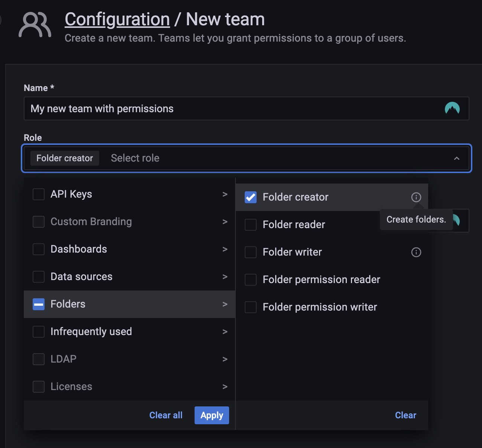482x448 pixels.
Task: Expand the Data sources role group arrow
Action: coord(225,277)
